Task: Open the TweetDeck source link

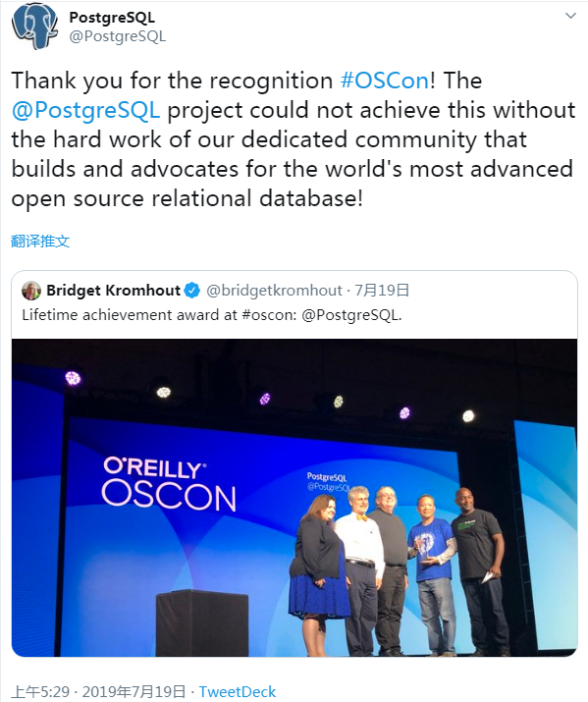Action: [x=238, y=692]
